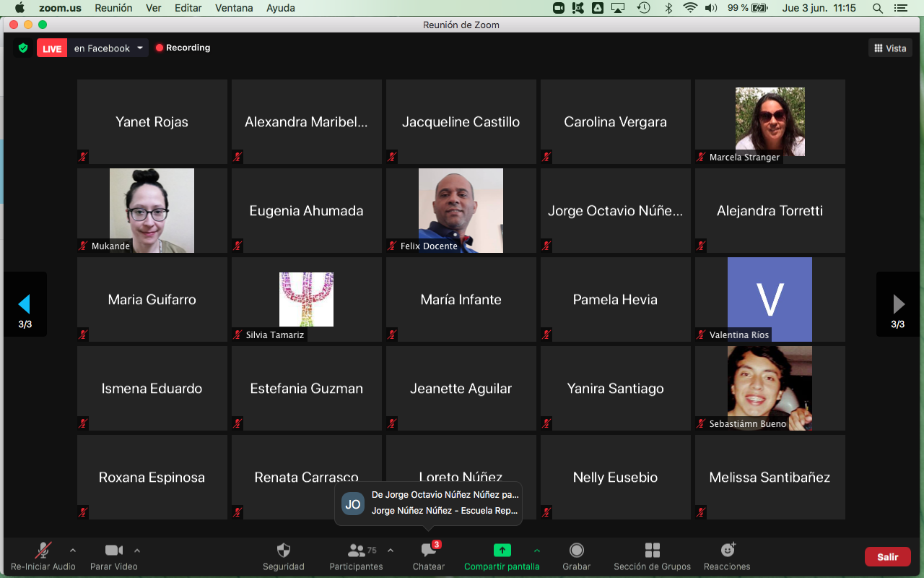Go to previous gallery page with left arrow
Screen dimensions: 924x578
[x=25, y=303]
